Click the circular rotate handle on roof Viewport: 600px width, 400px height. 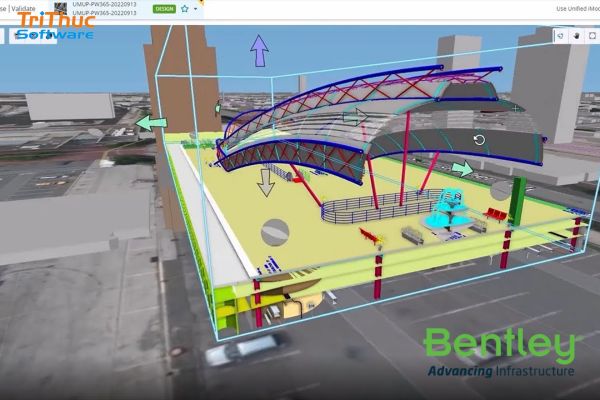[479, 140]
